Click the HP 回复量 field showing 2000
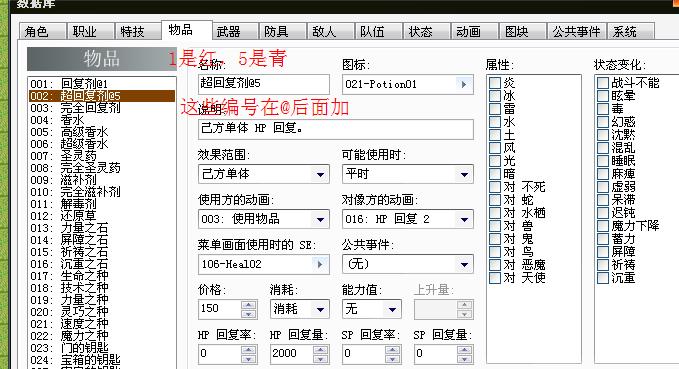This screenshot has height=369, width=679. coord(291,354)
